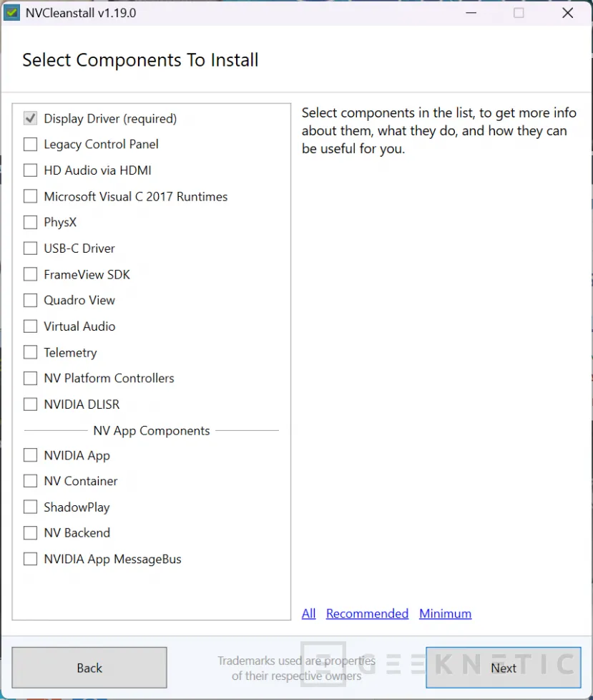Check the USB-C Driver component
This screenshot has height=700, width=593.
30,248
